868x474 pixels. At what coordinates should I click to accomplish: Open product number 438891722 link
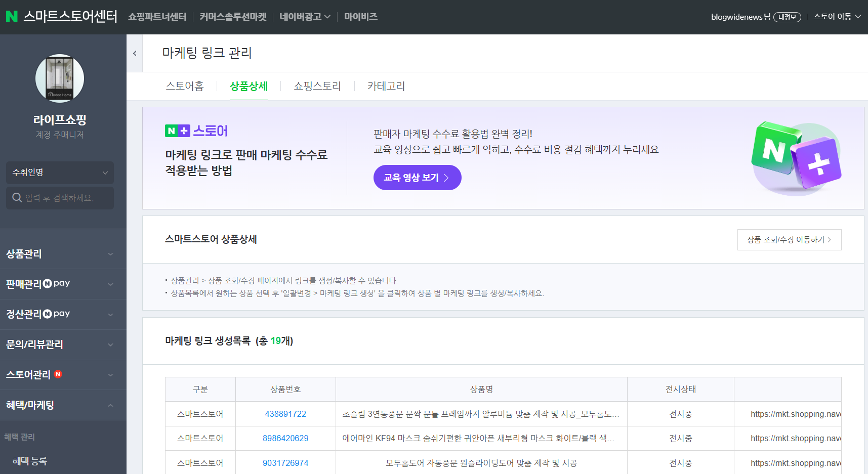(x=285, y=414)
